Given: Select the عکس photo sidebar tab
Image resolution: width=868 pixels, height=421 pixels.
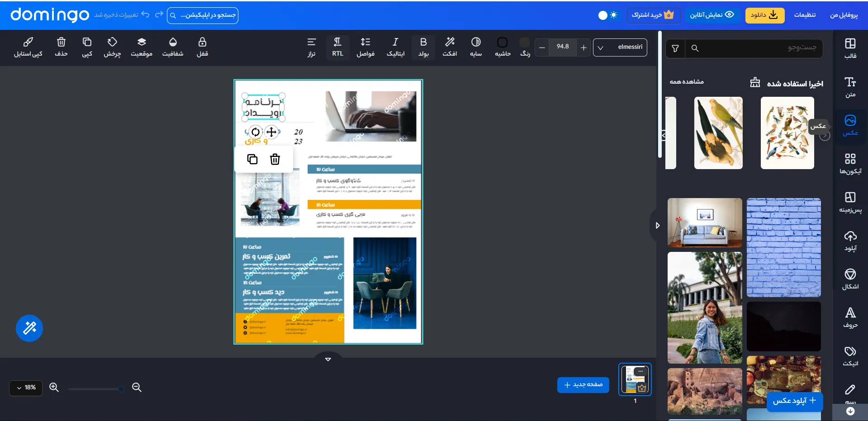Looking at the screenshot, I should pos(850,126).
